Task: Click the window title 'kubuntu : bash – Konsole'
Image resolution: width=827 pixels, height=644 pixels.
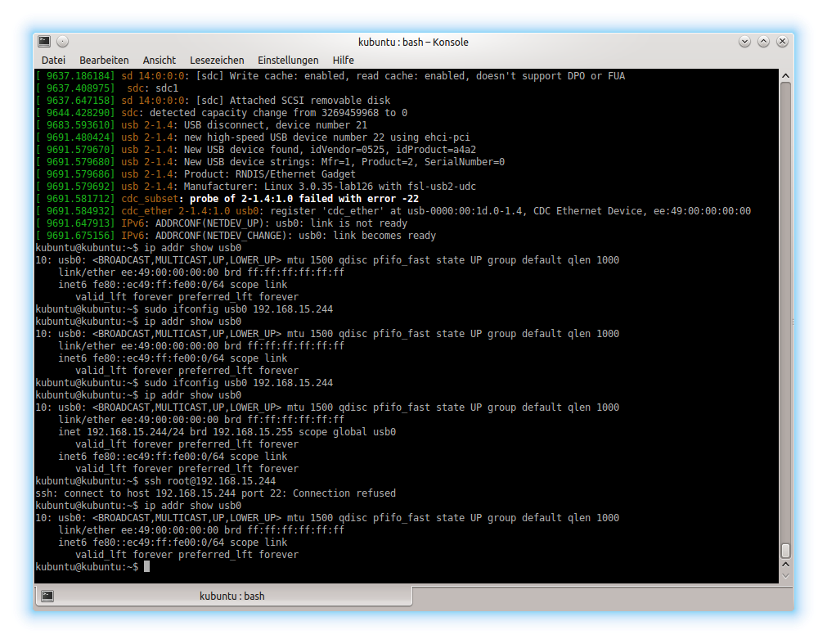Action: click(x=414, y=42)
